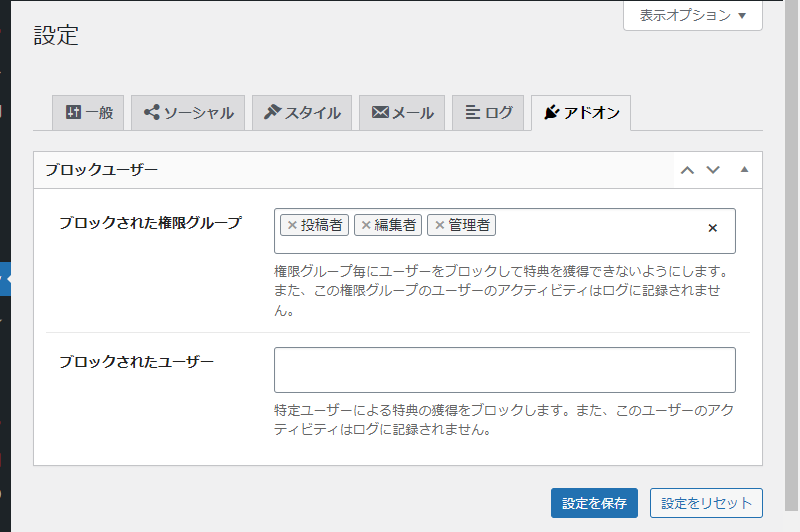
Task: Clear all selected roles with the x button
Action: (x=713, y=228)
